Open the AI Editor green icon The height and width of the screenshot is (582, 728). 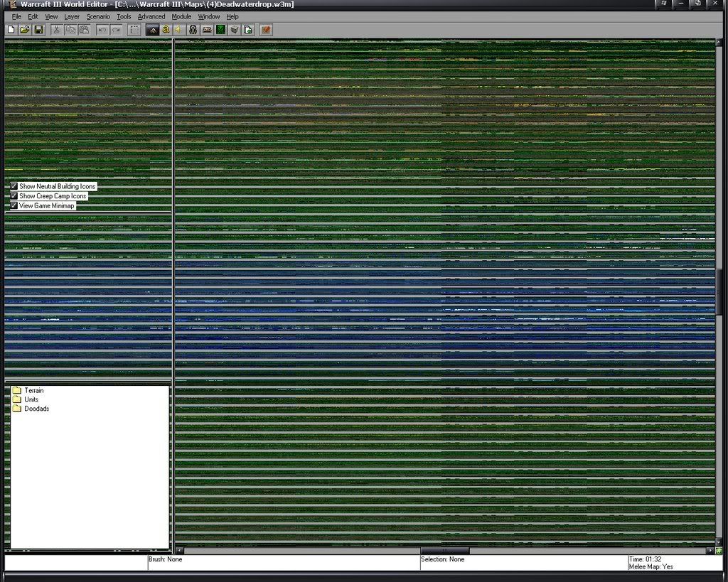click(221, 30)
